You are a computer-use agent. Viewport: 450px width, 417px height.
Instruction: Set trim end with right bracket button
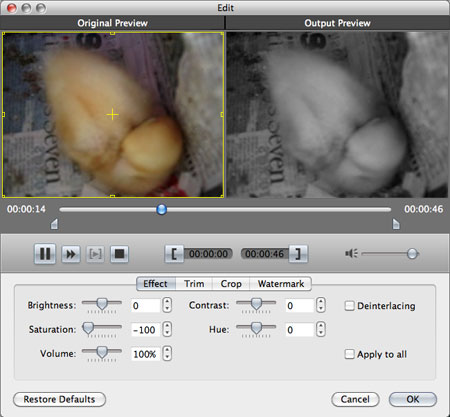(x=298, y=254)
